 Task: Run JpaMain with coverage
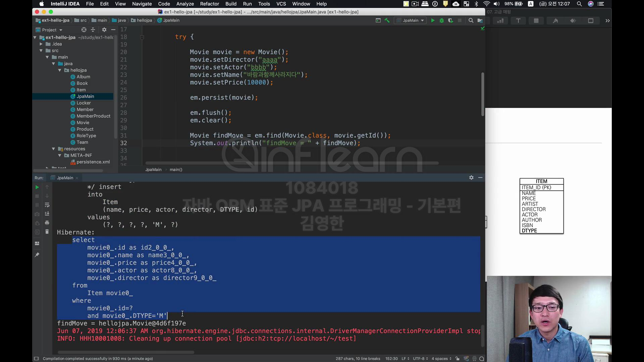(450, 20)
